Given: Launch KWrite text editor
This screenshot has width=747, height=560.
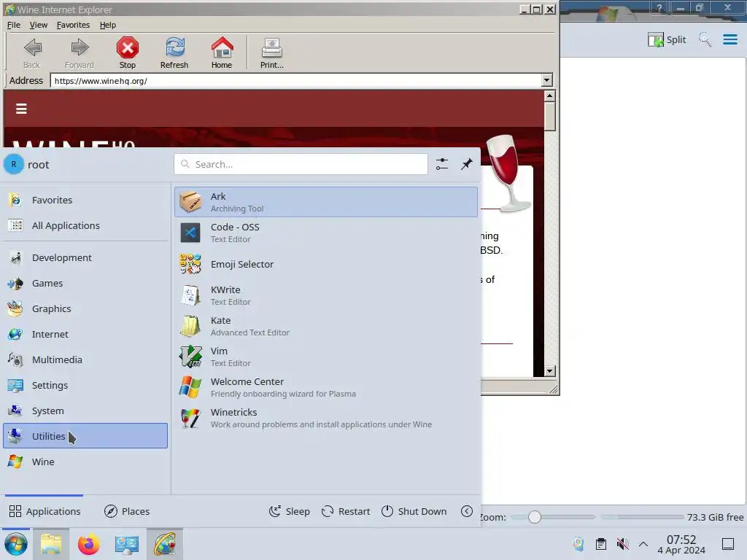Looking at the screenshot, I should 326,295.
